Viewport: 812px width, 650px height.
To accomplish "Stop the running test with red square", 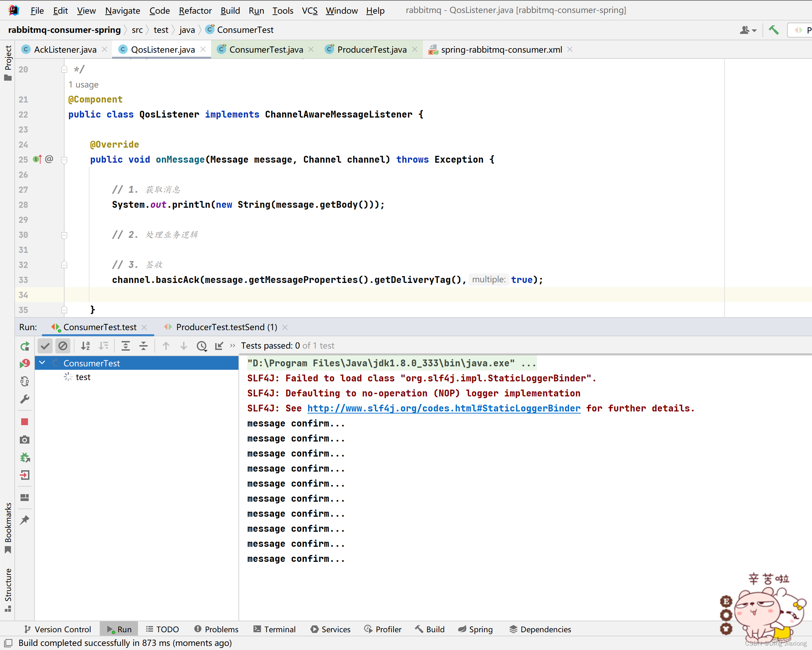I will pos(25,422).
